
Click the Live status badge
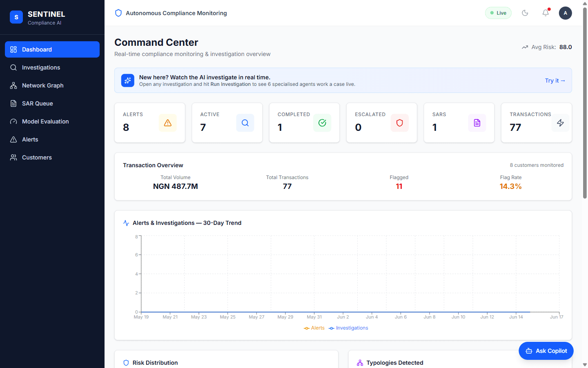click(x=498, y=13)
